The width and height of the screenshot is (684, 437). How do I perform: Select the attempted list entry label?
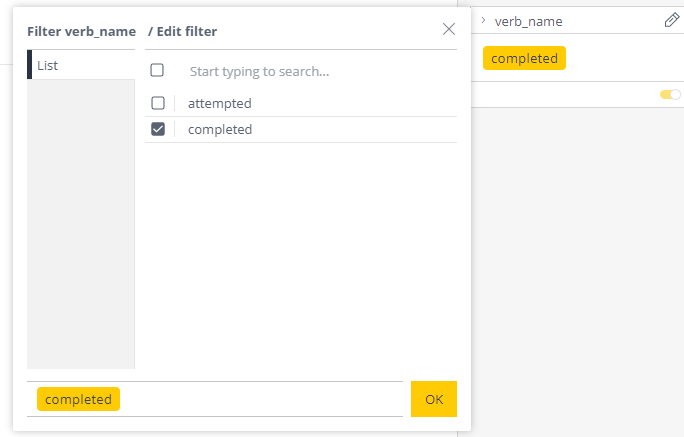tap(219, 103)
